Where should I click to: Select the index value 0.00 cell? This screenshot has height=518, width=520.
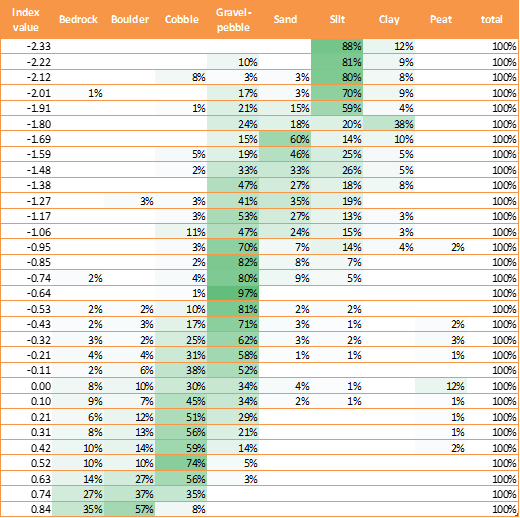[x=26, y=386]
